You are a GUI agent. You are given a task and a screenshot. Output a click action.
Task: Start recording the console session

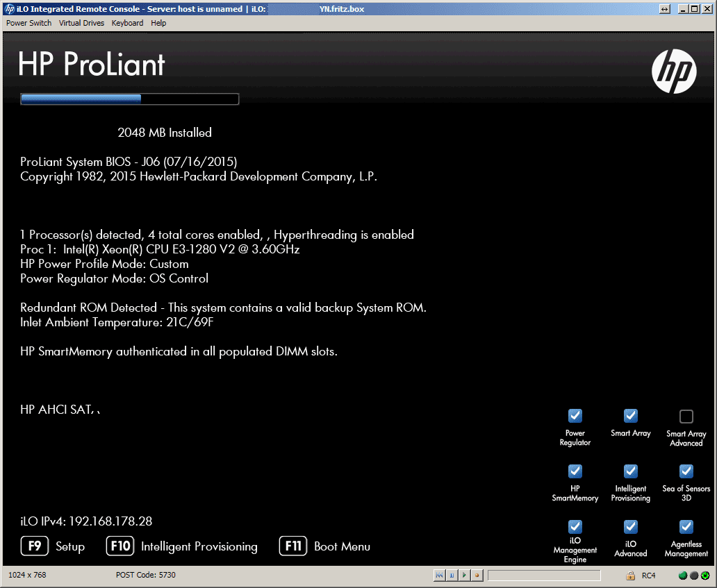pyautogui.click(x=477, y=576)
